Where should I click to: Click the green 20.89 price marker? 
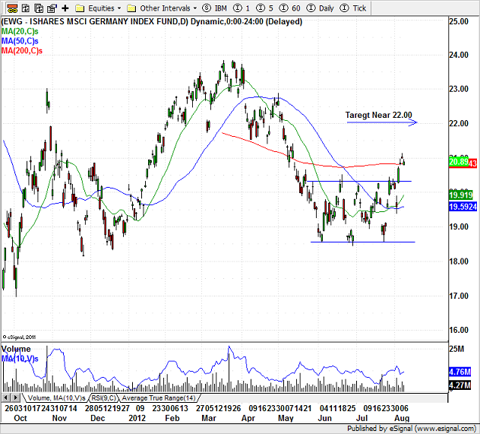[x=459, y=162]
